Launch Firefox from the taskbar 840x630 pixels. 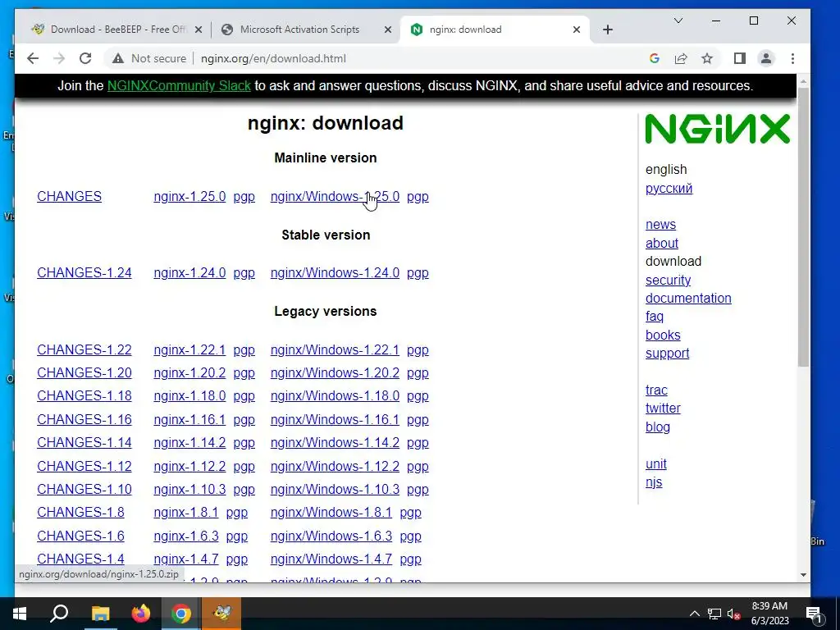pyautogui.click(x=141, y=614)
